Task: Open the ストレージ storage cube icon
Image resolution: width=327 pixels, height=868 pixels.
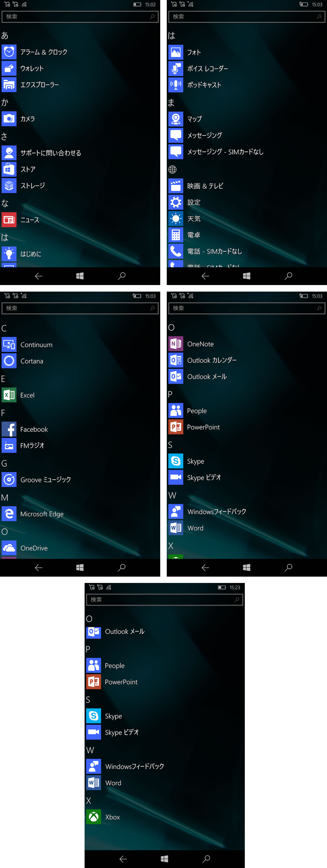Action: coord(9,185)
